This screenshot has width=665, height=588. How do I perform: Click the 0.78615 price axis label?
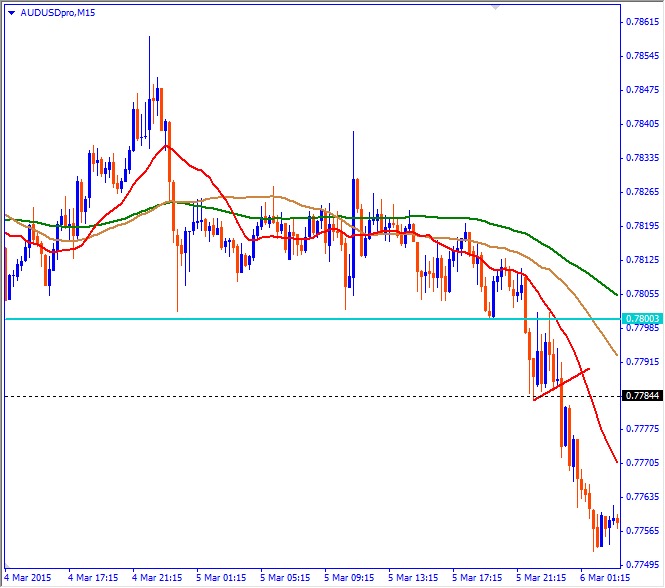pos(643,22)
